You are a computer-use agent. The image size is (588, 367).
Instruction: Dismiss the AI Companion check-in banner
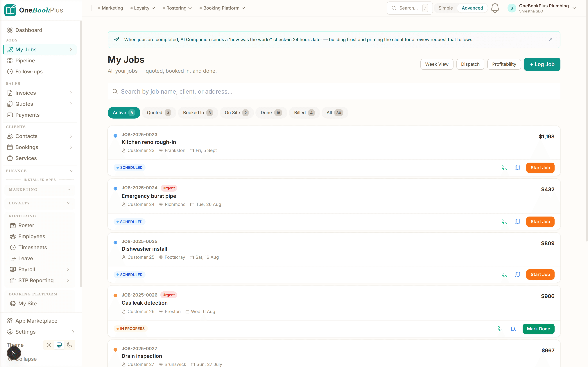551,39
